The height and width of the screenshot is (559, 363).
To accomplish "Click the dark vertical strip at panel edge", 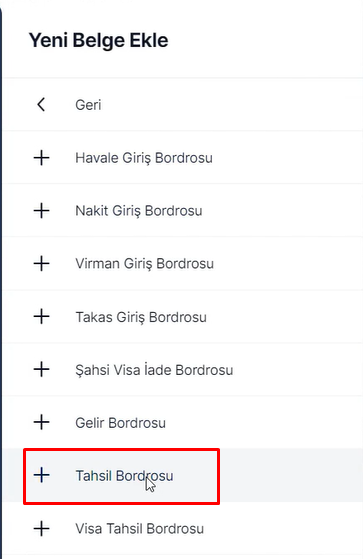I will tap(1, 280).
